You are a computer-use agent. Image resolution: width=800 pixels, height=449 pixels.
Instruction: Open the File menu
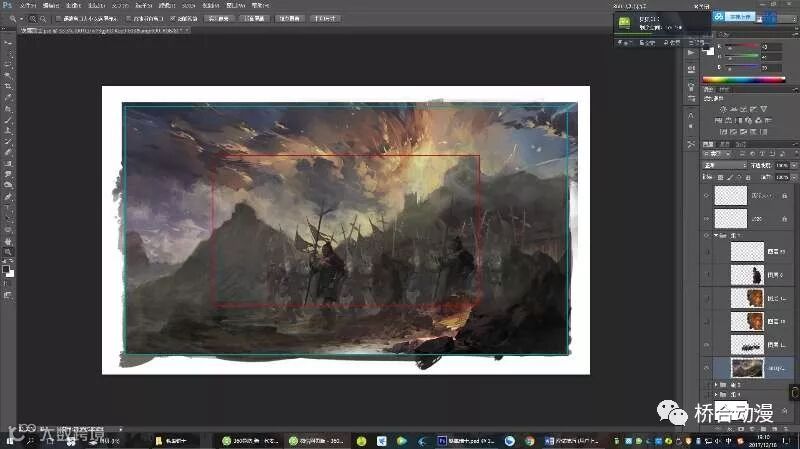28,5
